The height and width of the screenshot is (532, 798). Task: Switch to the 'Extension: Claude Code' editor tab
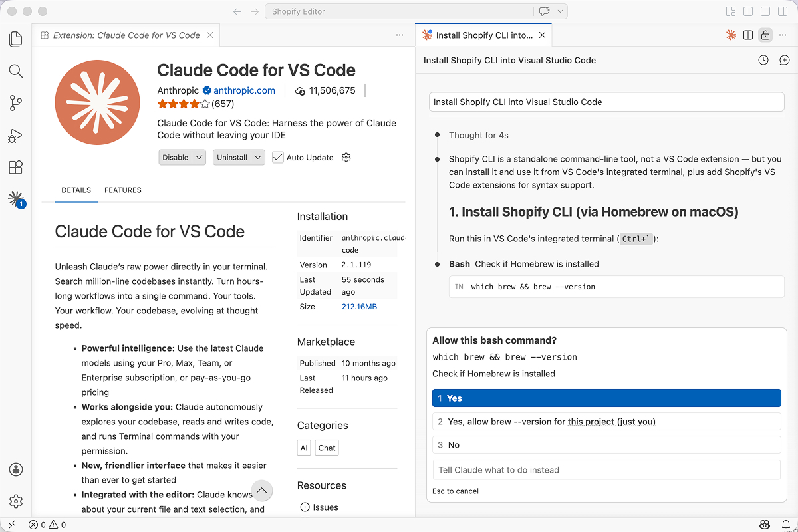click(x=126, y=35)
